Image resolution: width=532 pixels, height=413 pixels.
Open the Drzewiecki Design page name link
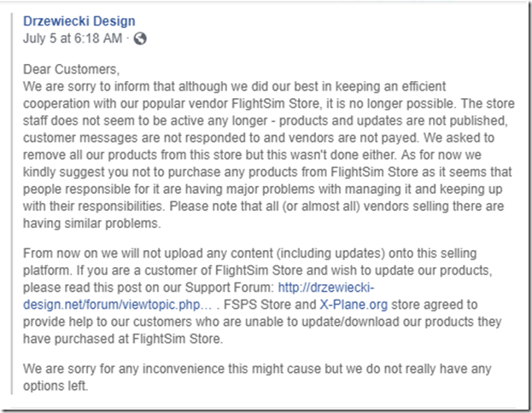coord(79,21)
